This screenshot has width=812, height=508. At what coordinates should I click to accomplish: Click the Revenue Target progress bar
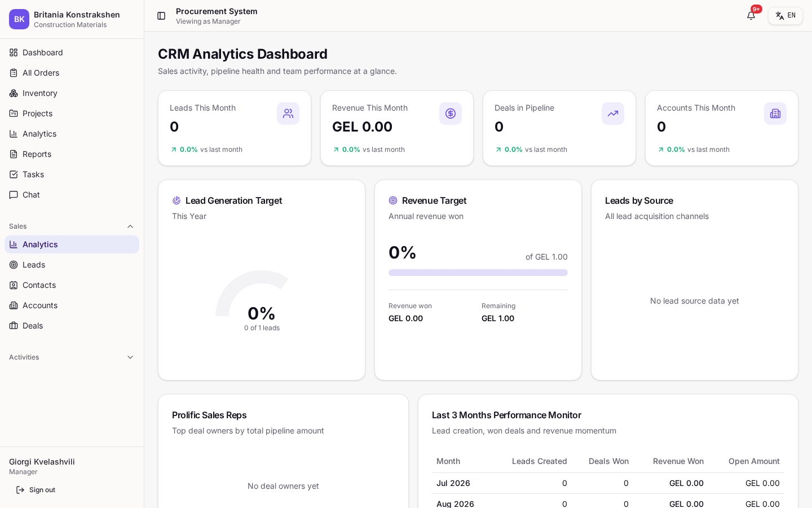tap(478, 273)
